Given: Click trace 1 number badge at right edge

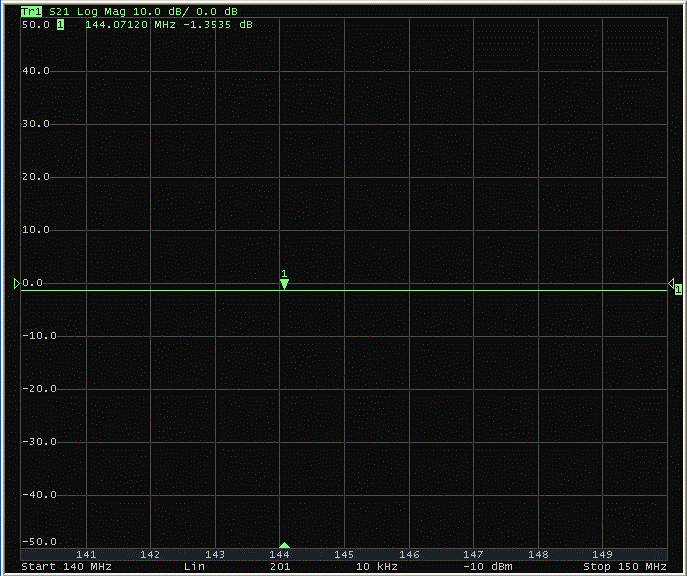Looking at the screenshot, I should coord(678,289).
